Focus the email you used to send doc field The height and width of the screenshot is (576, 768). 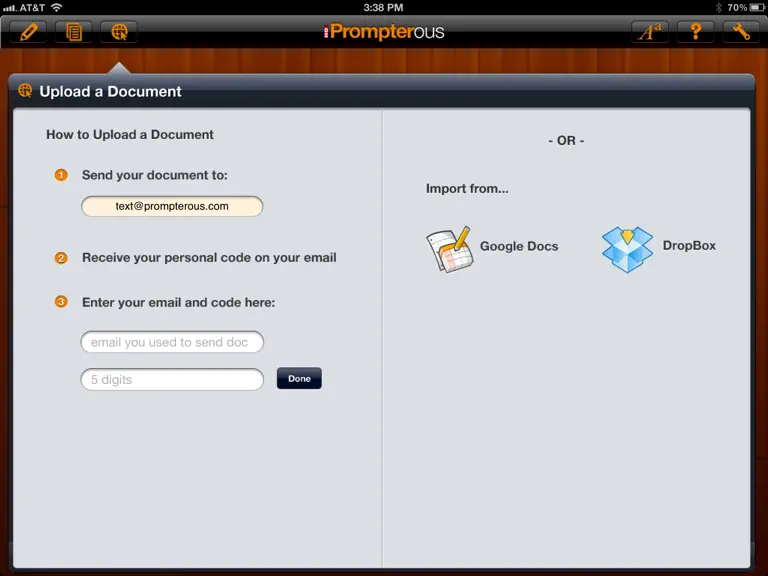click(x=172, y=342)
